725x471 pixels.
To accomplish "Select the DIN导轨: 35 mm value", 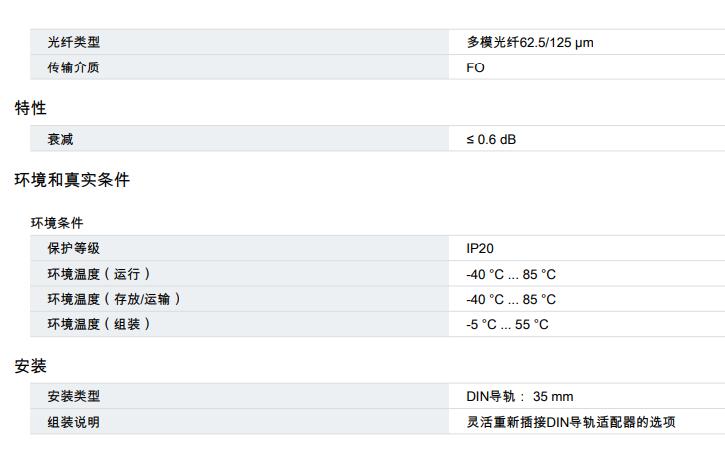I will [x=520, y=396].
